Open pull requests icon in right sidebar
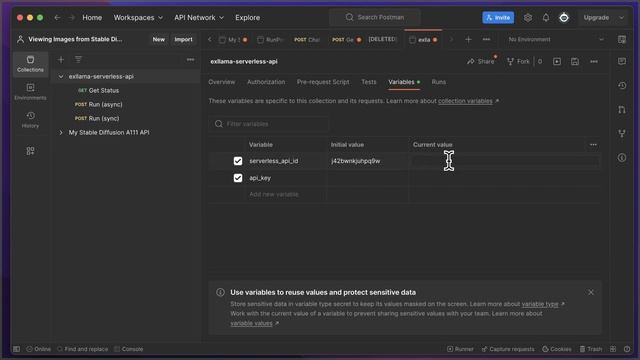640x360 pixels. pyautogui.click(x=622, y=109)
